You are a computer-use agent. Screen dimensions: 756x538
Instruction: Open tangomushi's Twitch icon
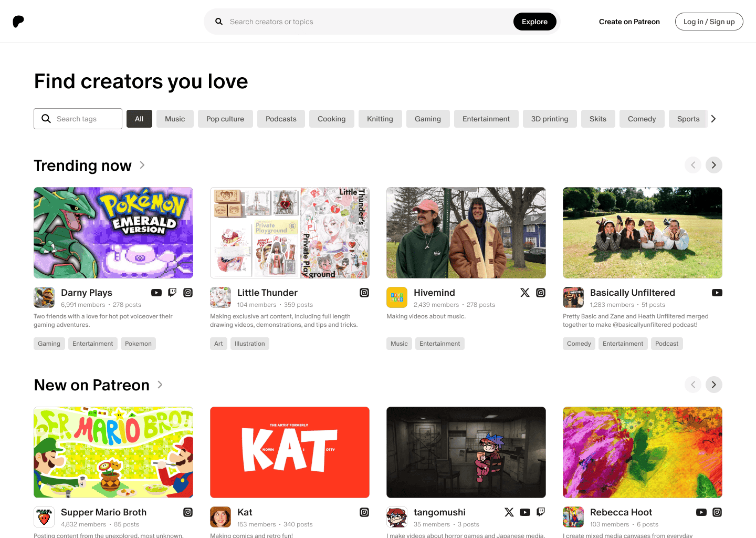541,512
